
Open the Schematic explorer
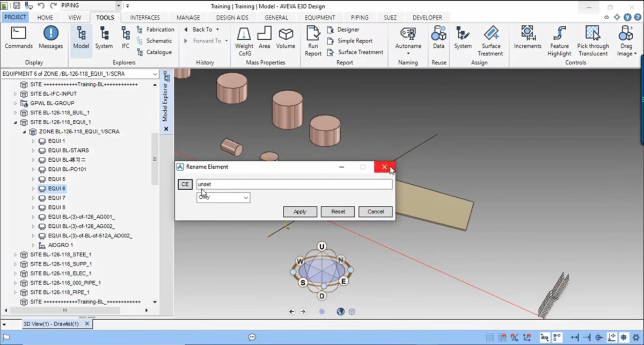click(x=155, y=41)
